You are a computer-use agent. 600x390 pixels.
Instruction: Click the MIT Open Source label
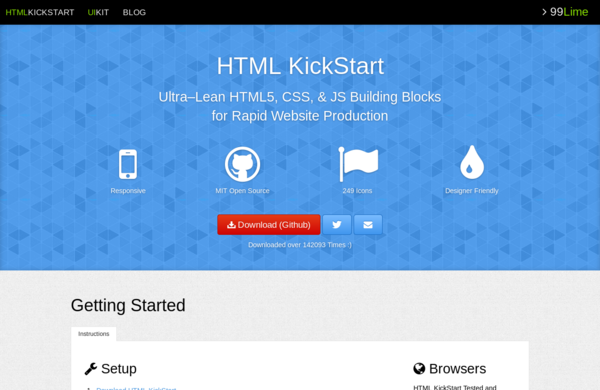[x=242, y=191]
